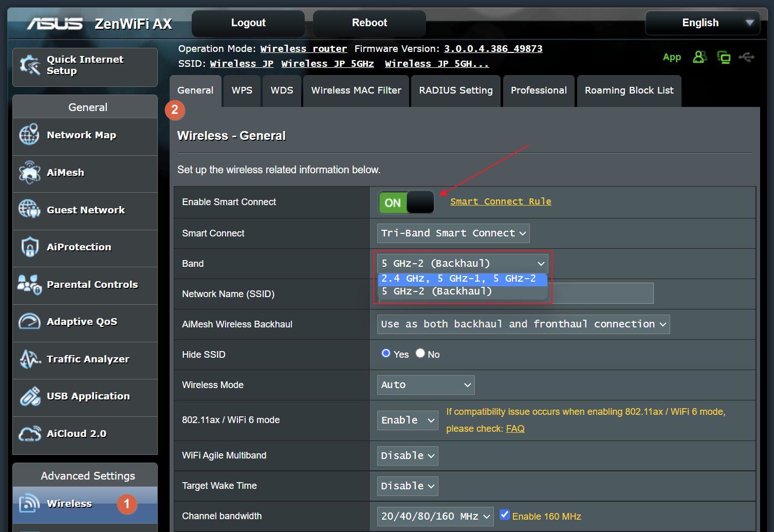This screenshot has width=774, height=532.
Task: Click the user account status icon
Action: (699, 57)
